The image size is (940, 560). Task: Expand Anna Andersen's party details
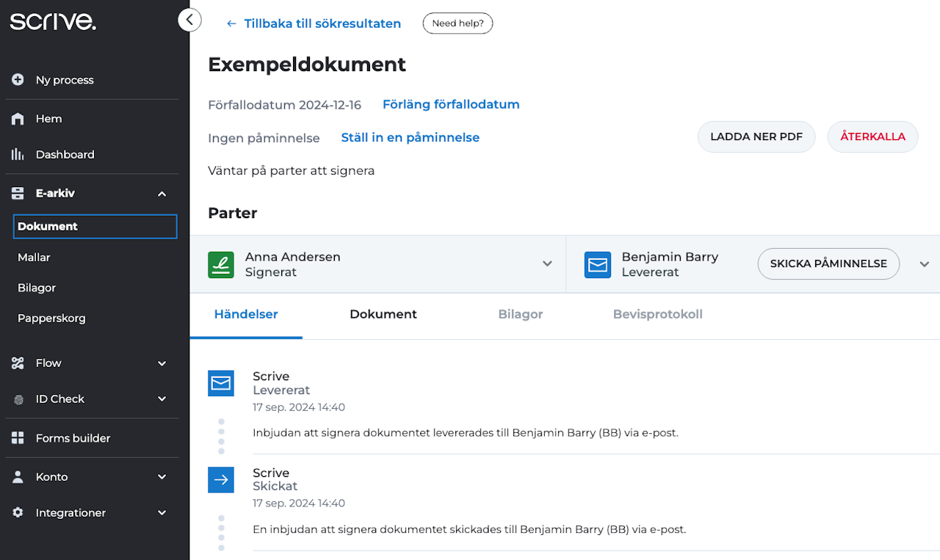[x=547, y=264]
